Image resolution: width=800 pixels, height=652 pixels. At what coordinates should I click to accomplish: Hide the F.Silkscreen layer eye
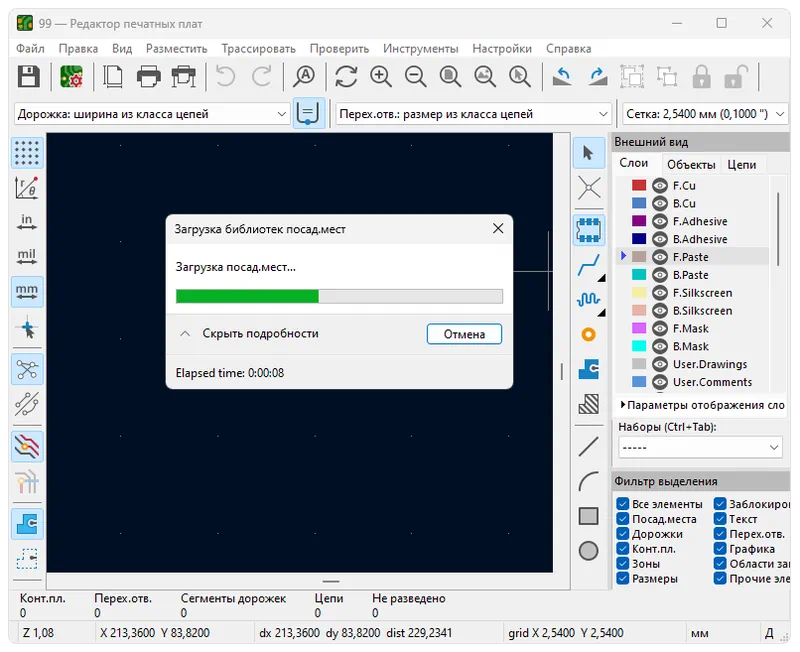[660, 293]
